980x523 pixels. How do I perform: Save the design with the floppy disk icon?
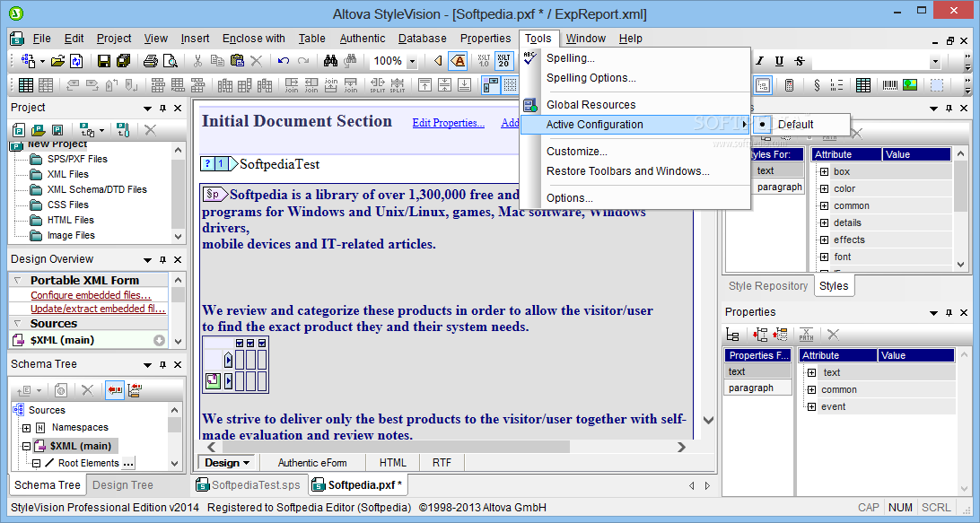coord(104,61)
